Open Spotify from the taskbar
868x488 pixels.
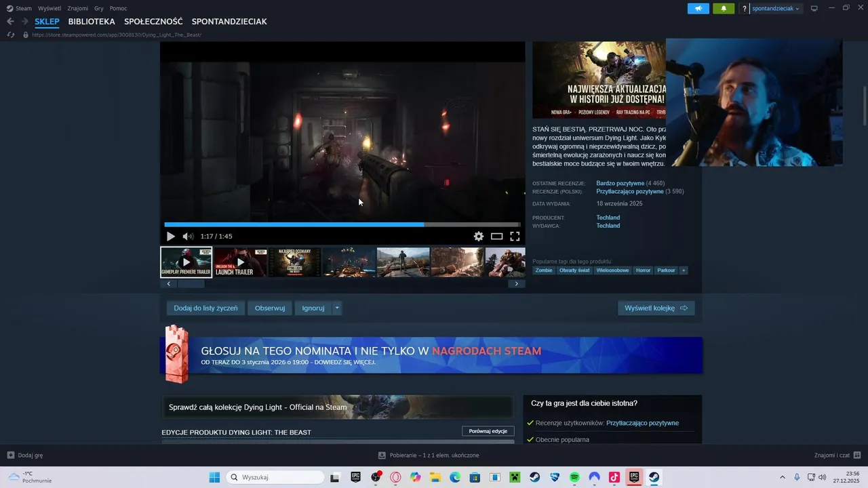(574, 477)
